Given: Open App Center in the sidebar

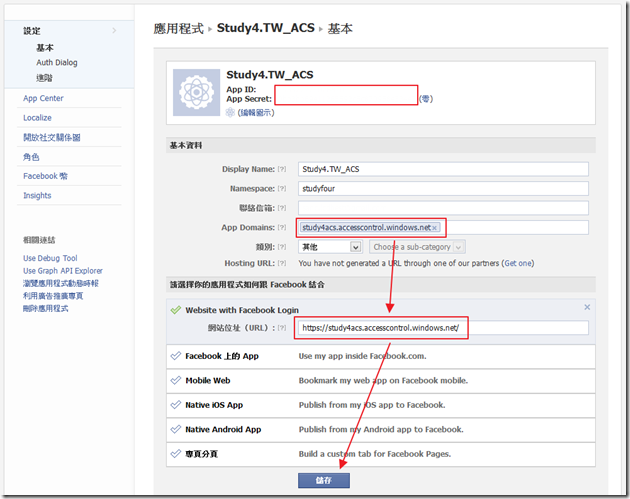Looking at the screenshot, I should tap(43, 98).
